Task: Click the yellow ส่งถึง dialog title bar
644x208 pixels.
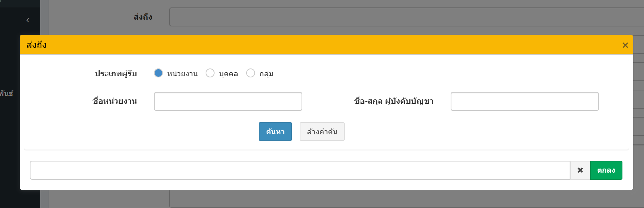Action: click(x=297, y=45)
